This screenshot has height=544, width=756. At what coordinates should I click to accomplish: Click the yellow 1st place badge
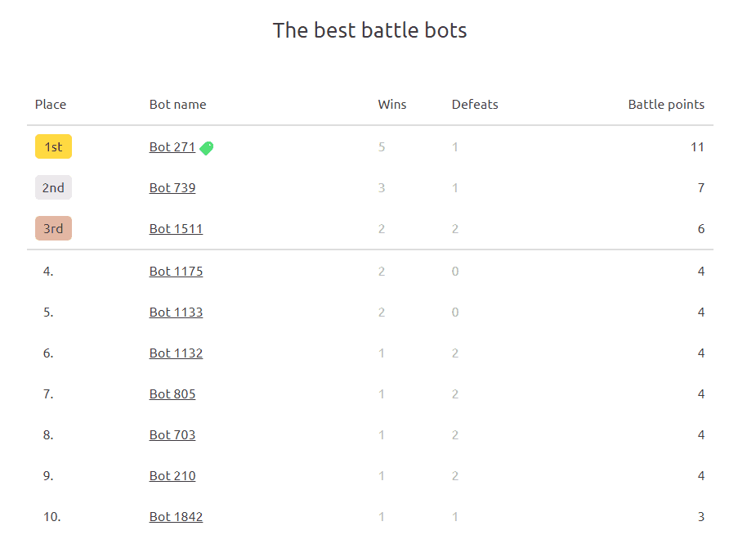pyautogui.click(x=53, y=147)
